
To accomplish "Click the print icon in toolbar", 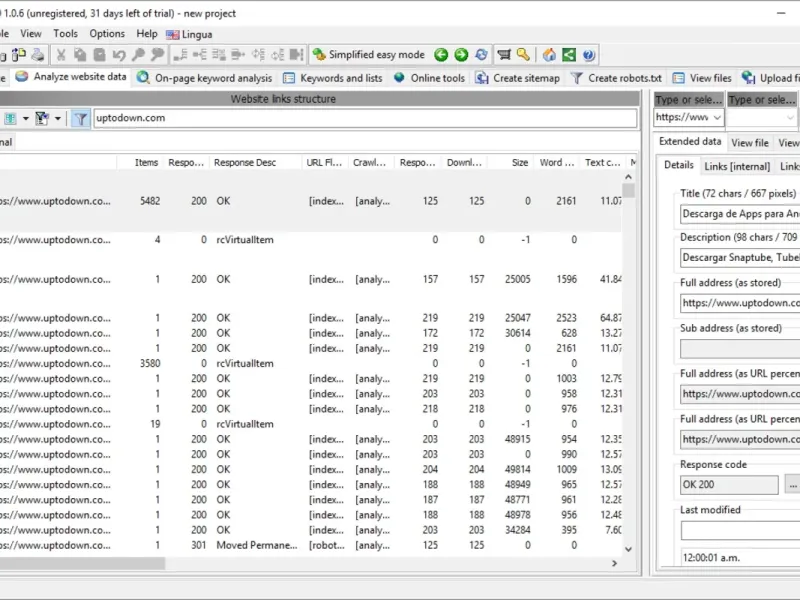I will click(x=38, y=55).
